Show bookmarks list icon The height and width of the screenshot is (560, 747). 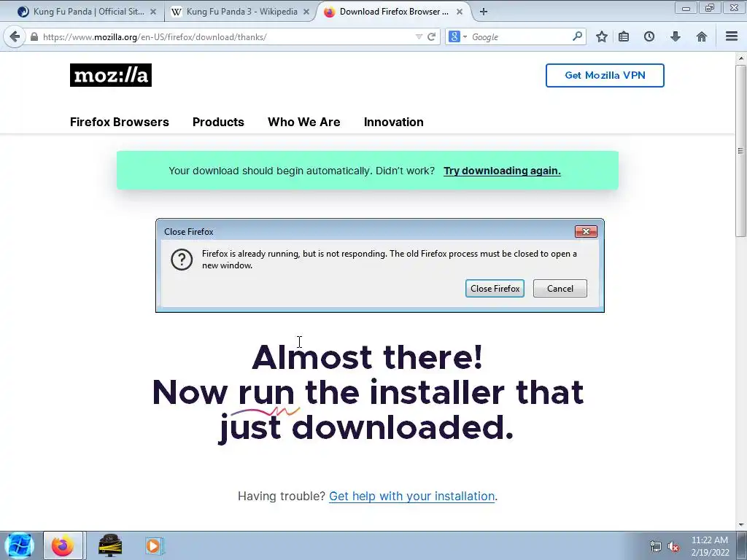pos(624,36)
